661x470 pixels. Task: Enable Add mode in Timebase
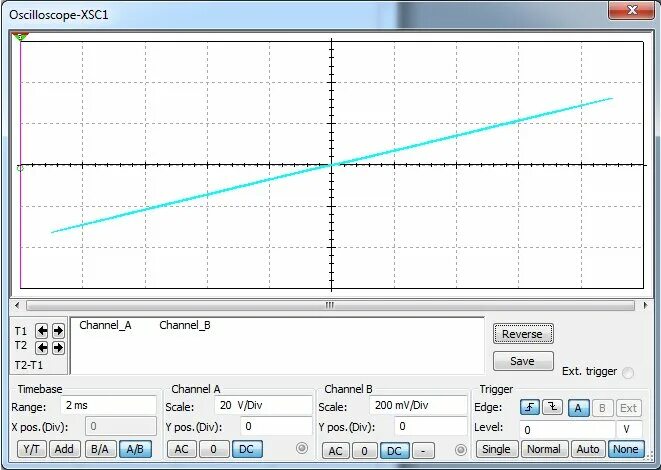pos(64,449)
